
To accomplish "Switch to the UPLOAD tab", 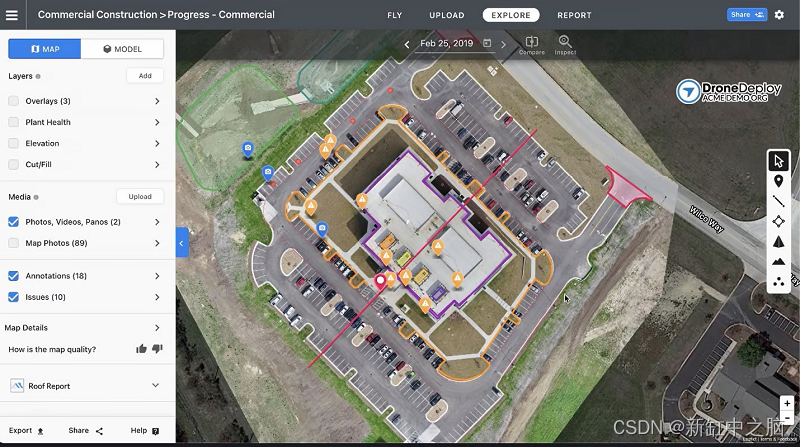I will click(447, 15).
